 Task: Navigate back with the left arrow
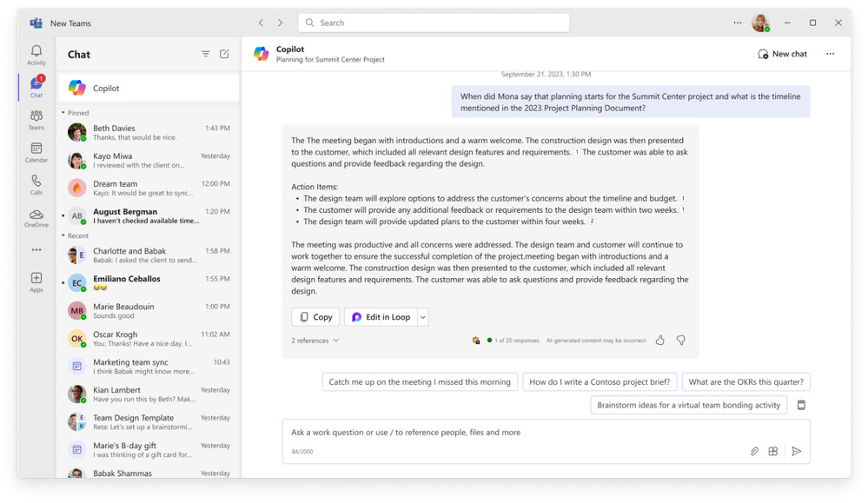point(262,23)
